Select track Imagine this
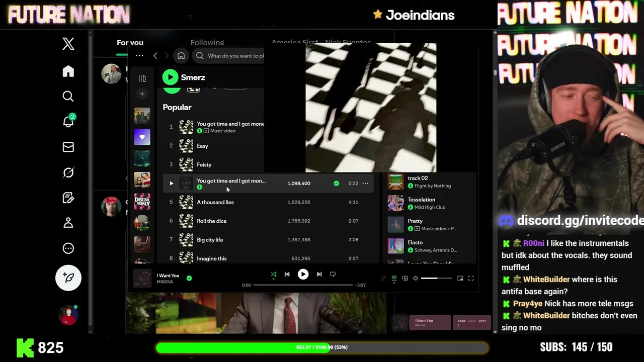 tap(212, 258)
